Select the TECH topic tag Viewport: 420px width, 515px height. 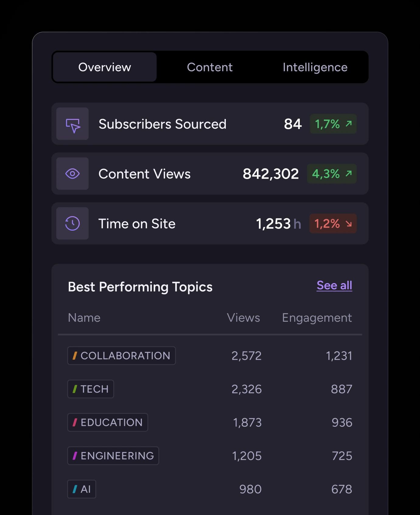pyautogui.click(x=91, y=389)
